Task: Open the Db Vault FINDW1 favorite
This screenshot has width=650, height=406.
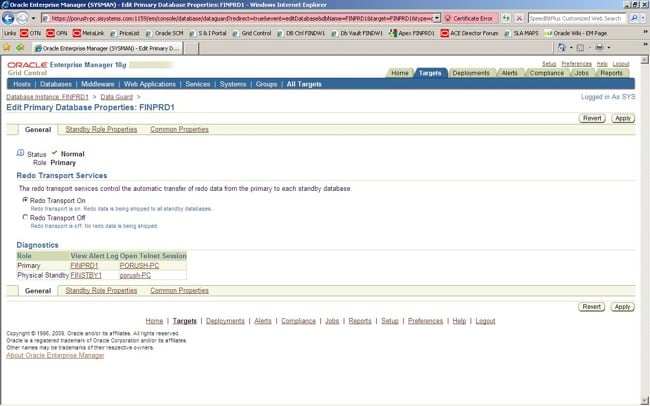Action: 357,33
